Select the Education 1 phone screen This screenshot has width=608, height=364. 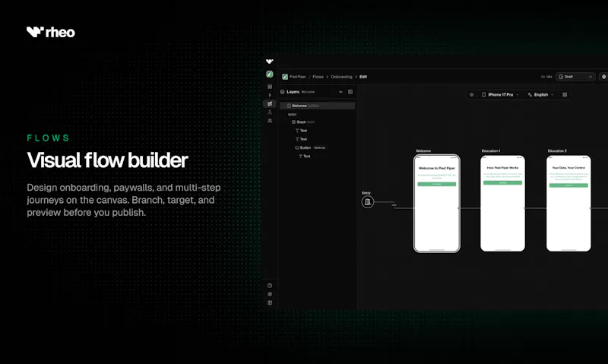[x=502, y=204]
